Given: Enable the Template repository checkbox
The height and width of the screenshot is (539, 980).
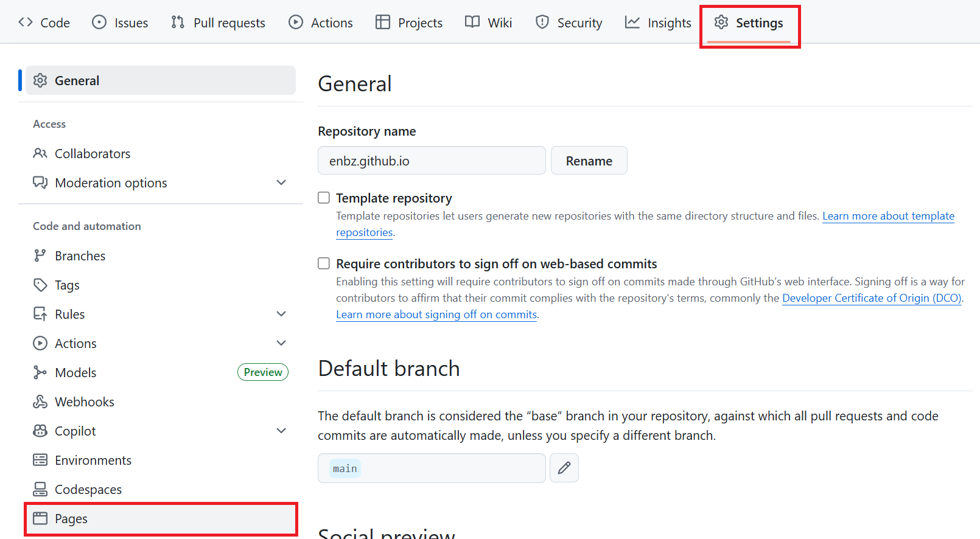Looking at the screenshot, I should tap(324, 198).
